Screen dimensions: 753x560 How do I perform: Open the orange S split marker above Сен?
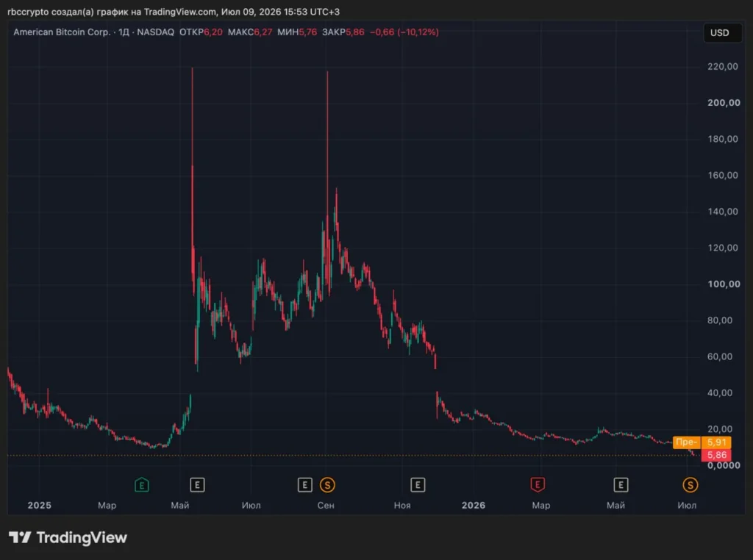[x=327, y=485]
